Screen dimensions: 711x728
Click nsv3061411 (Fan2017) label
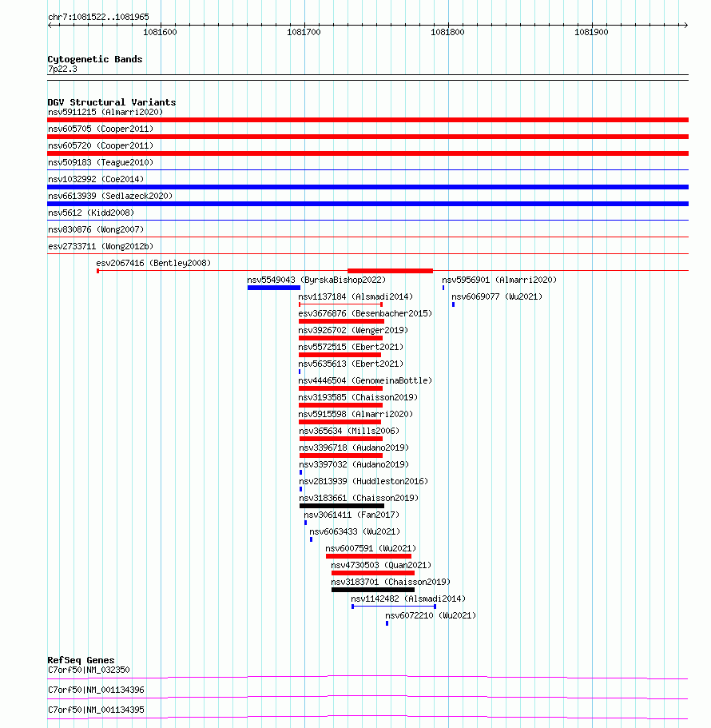pos(352,515)
